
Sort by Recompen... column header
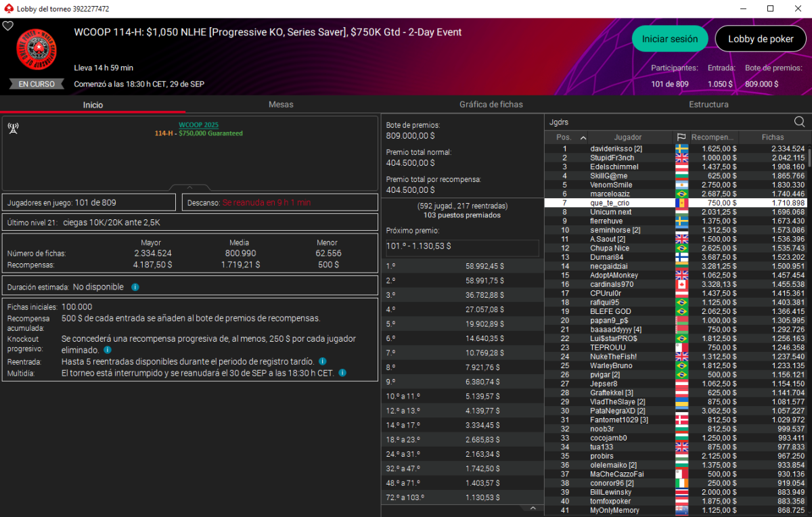click(x=713, y=137)
